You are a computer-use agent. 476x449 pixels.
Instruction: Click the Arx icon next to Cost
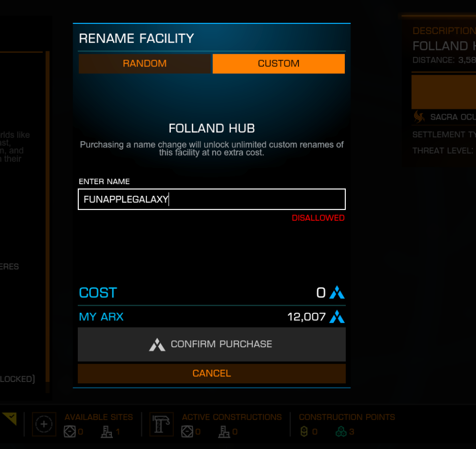[337, 292]
